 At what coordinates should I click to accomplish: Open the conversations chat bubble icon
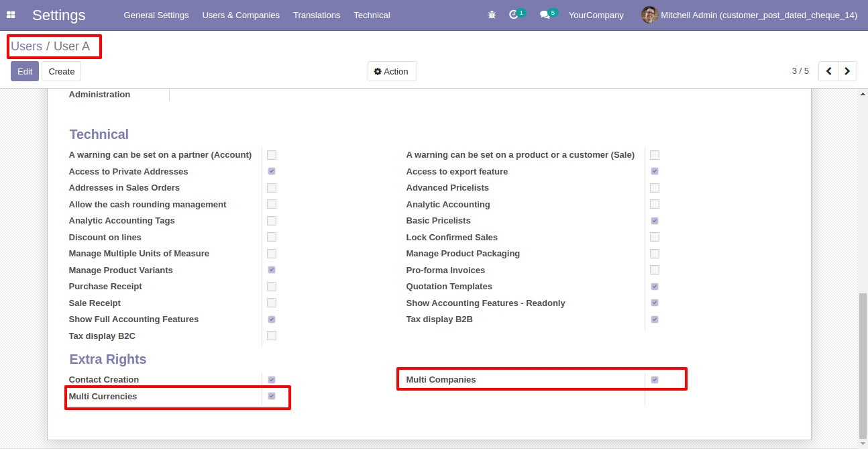[x=545, y=15]
